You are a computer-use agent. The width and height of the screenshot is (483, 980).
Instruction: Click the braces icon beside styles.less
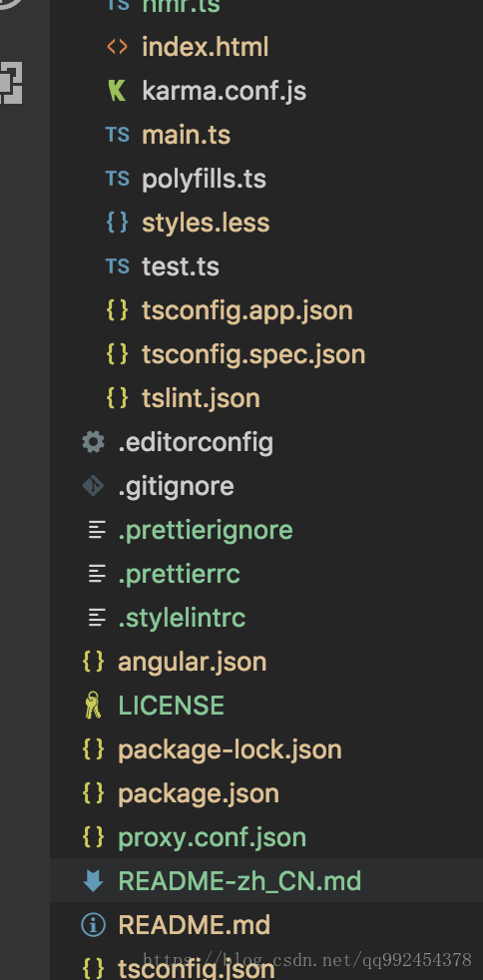118,223
